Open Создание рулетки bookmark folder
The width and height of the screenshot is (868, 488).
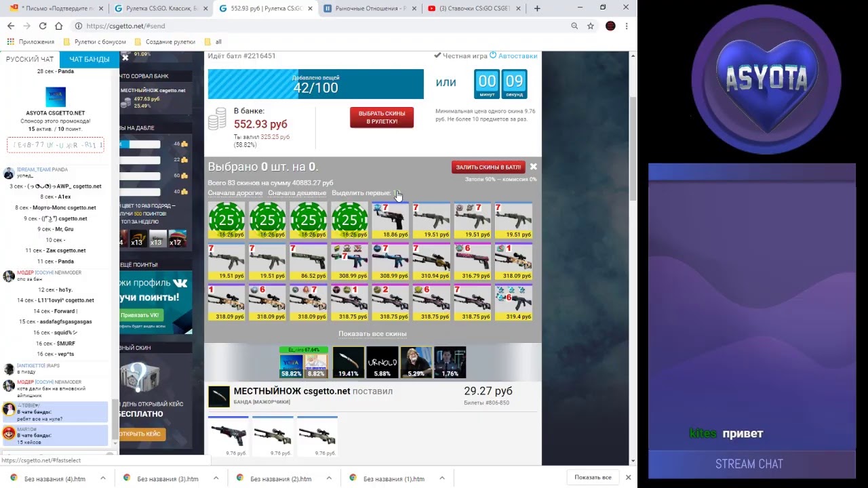165,41
